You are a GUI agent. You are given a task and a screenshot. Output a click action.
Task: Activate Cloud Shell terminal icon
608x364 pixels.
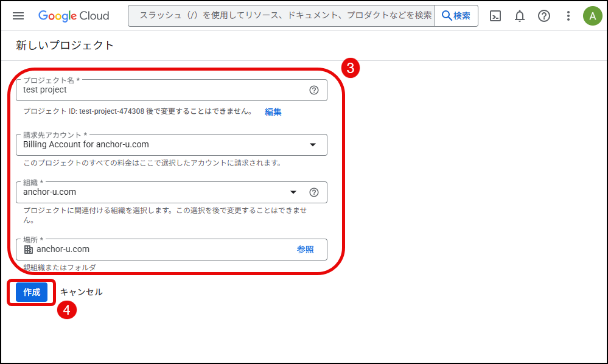click(495, 16)
